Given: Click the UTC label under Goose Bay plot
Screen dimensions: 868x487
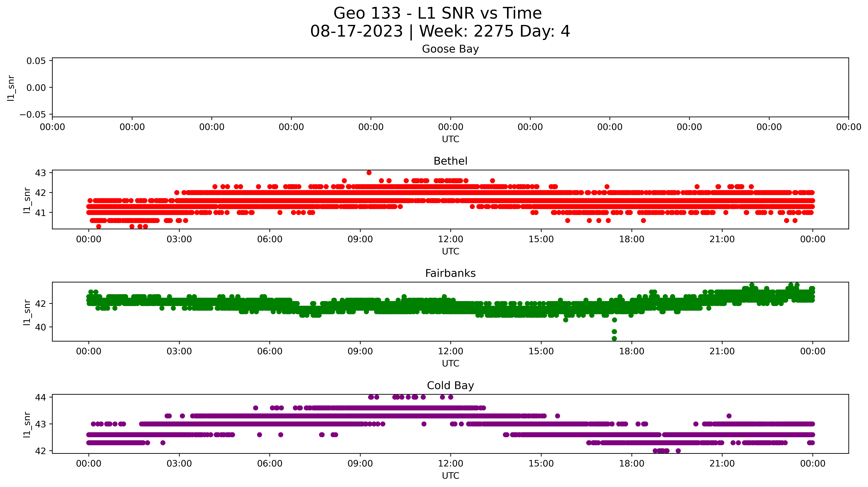Looking at the screenshot, I should [x=451, y=139].
